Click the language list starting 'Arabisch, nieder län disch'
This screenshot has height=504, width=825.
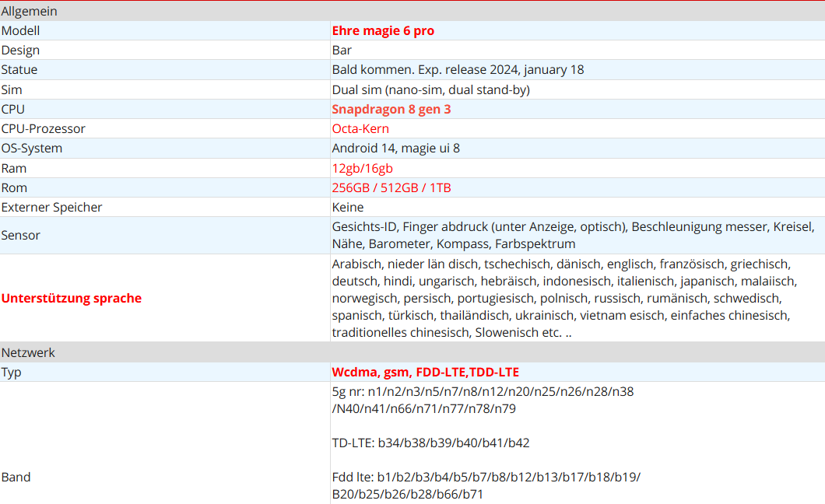click(x=564, y=298)
